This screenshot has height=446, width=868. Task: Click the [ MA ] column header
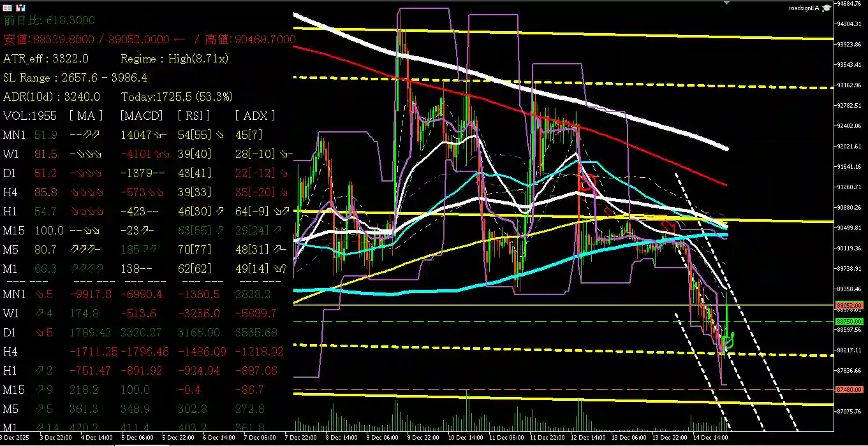click(86, 116)
